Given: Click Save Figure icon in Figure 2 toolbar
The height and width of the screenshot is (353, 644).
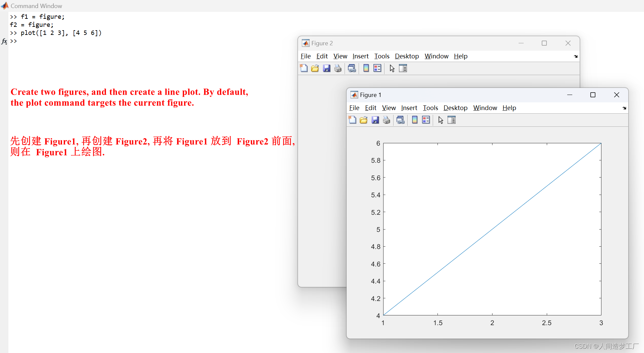Looking at the screenshot, I should (327, 68).
